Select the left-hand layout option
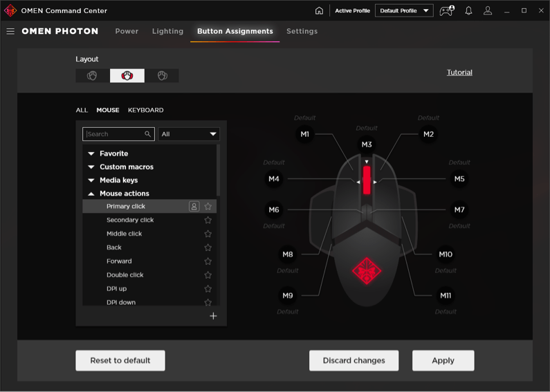The image size is (550, 392). click(92, 75)
